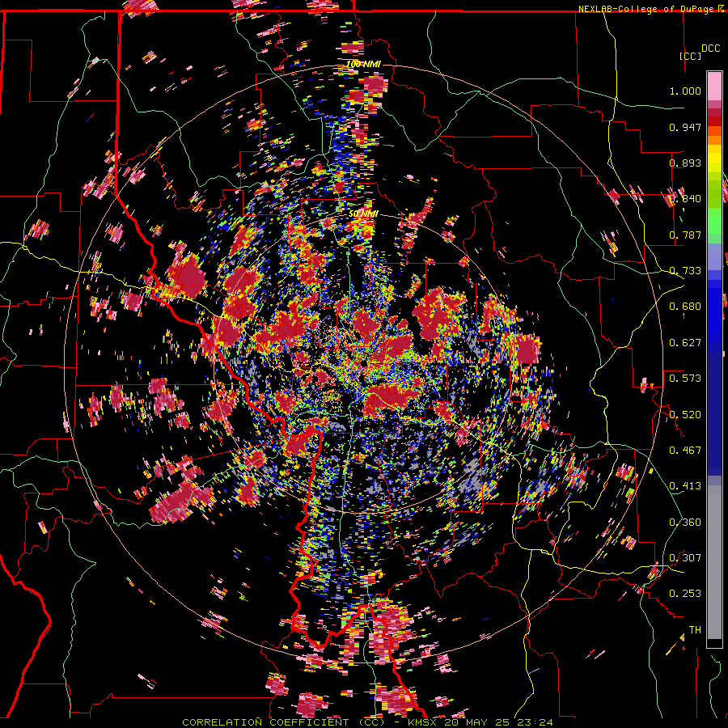Select the 0.840 scale value
This screenshot has width=728, height=728.
click(x=685, y=199)
